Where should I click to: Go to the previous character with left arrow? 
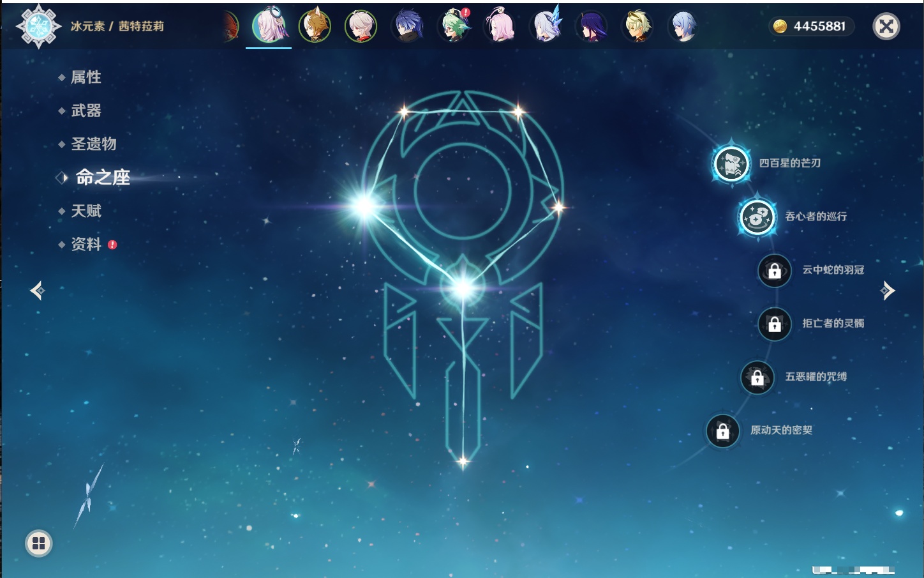(38, 291)
